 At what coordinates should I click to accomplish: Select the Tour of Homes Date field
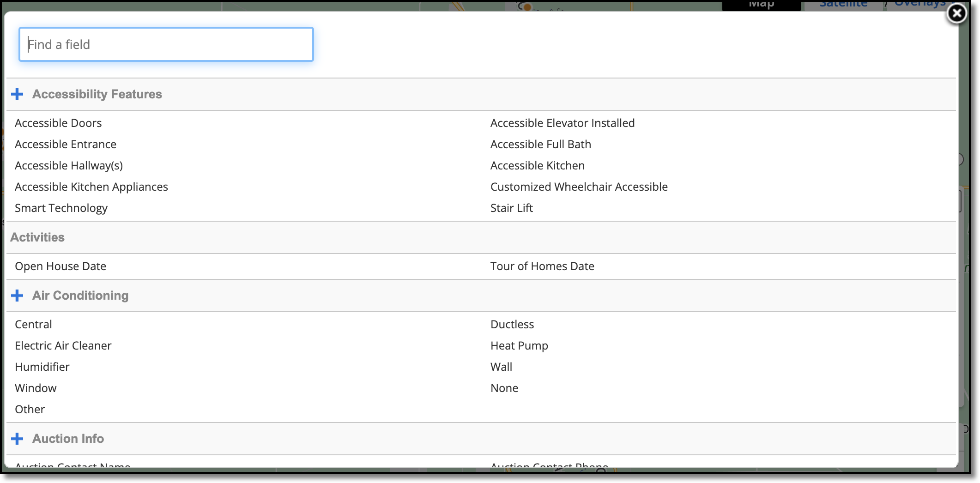542,266
